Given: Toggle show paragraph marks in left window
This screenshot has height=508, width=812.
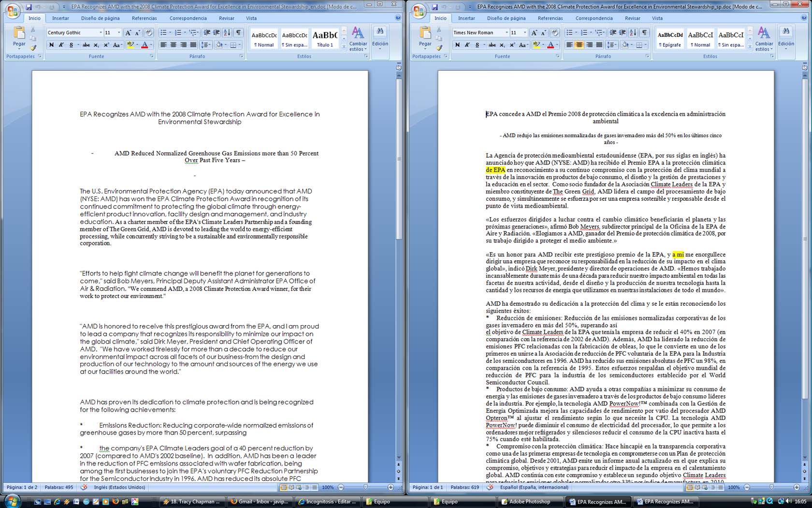Looking at the screenshot, I should pos(239,32).
